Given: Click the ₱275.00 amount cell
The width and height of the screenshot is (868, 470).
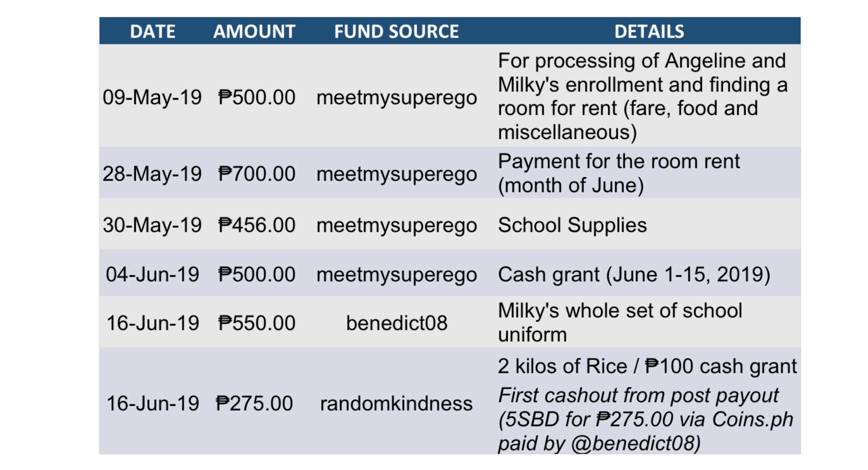Looking at the screenshot, I should tap(254, 403).
